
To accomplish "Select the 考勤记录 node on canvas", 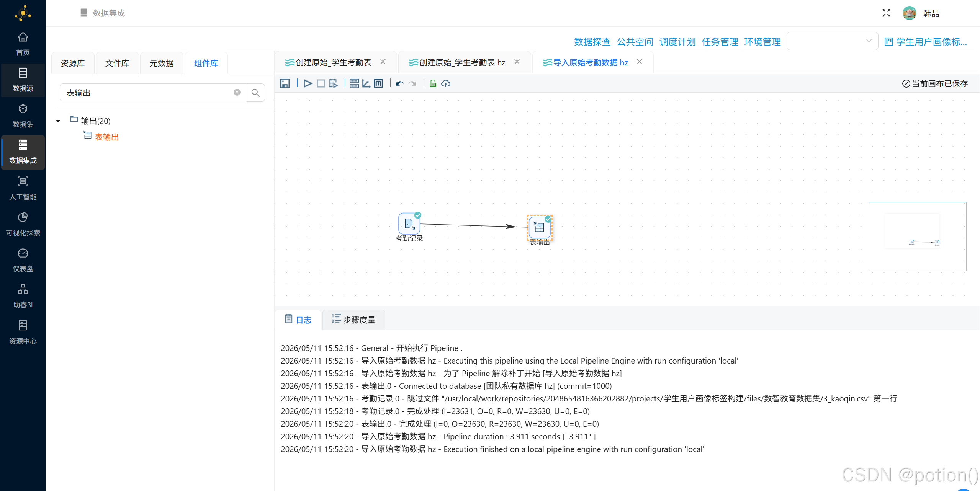I will tap(409, 223).
